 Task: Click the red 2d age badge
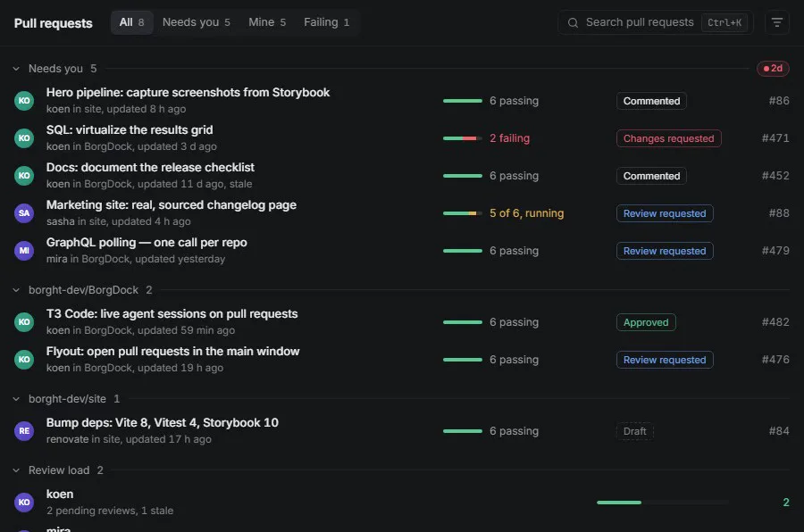pos(773,68)
